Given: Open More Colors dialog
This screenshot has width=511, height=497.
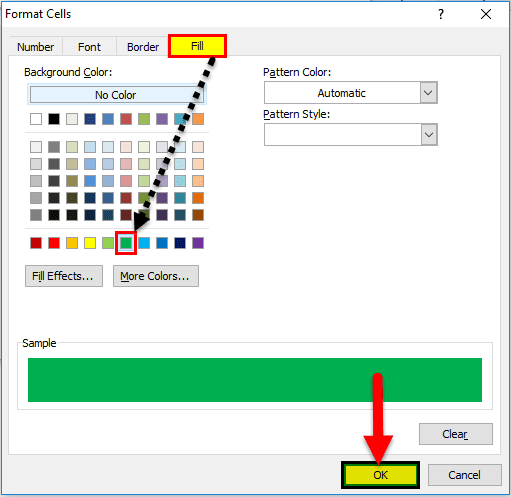Looking at the screenshot, I should pos(156,276).
